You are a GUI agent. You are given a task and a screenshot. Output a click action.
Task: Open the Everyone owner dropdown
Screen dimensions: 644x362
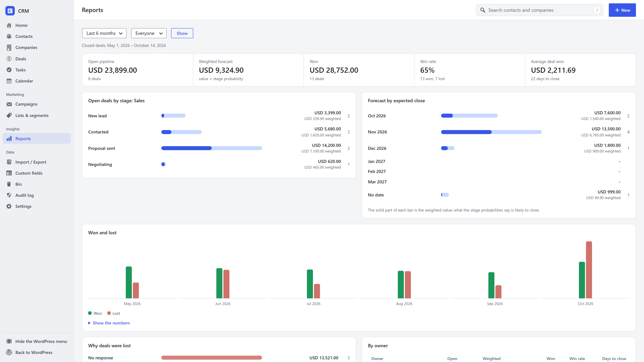[x=149, y=33]
